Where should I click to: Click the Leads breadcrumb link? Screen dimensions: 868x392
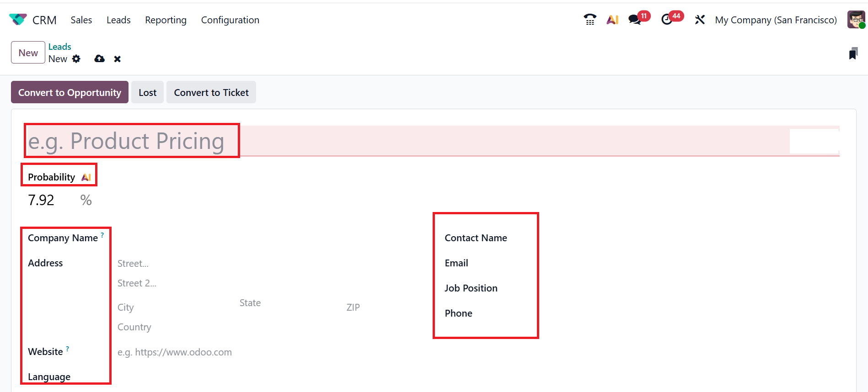click(59, 47)
